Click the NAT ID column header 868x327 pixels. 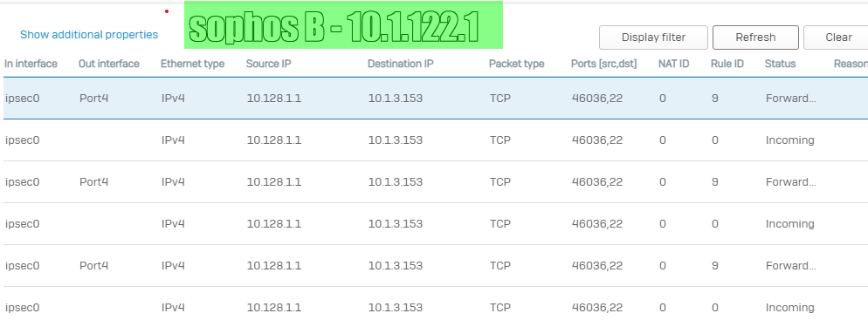click(673, 64)
